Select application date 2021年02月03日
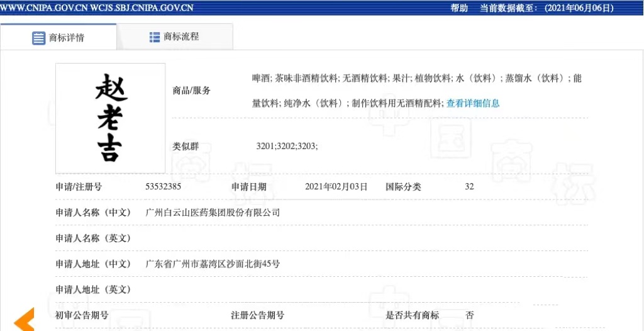644x331 pixels. pyautogui.click(x=336, y=187)
